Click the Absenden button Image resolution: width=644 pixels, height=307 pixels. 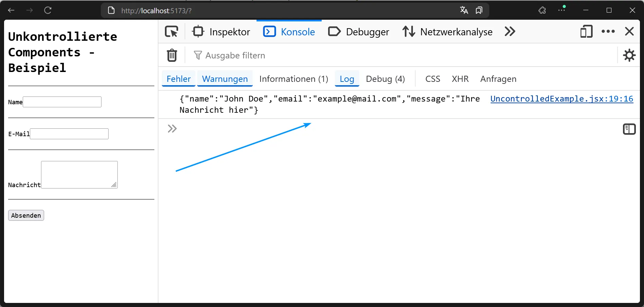(x=26, y=215)
